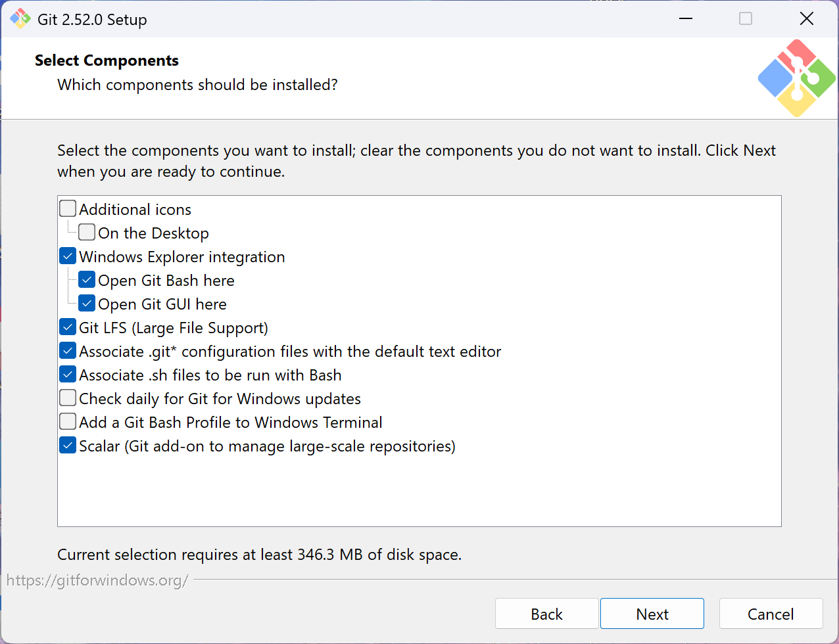Click the Next button
This screenshot has height=644, width=839.
tap(652, 614)
